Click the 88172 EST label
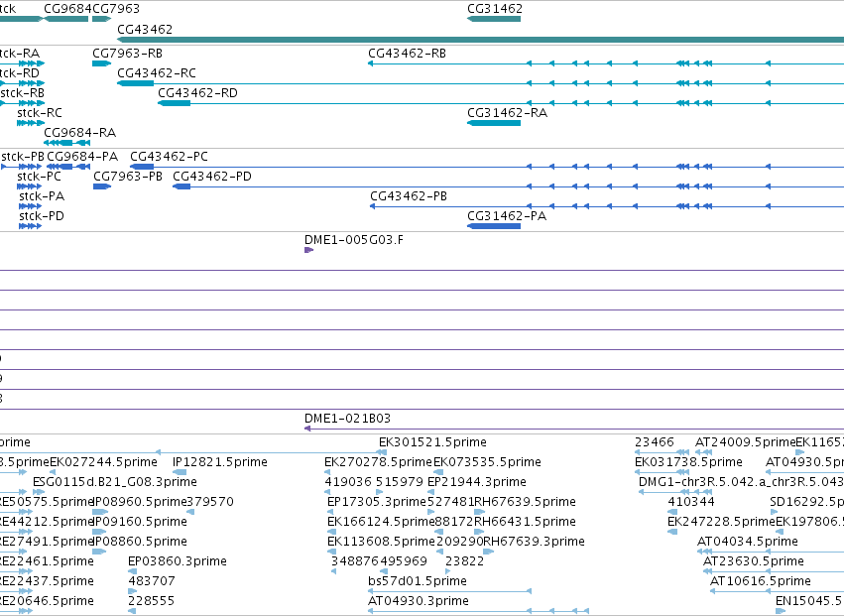Image resolution: width=844 pixels, height=616 pixels. (454, 523)
